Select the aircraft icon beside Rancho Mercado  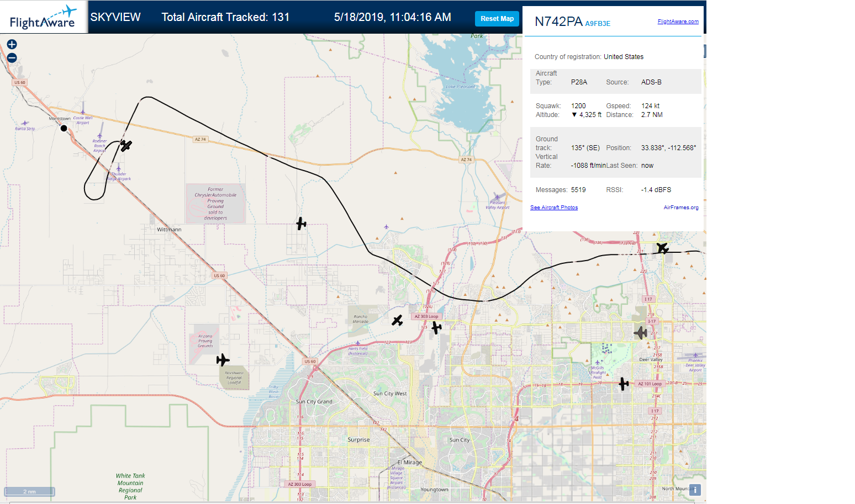(x=397, y=320)
